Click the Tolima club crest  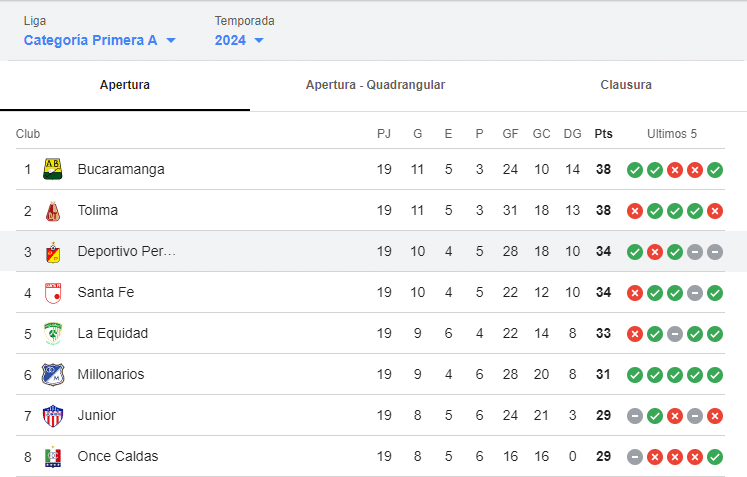pos(53,211)
